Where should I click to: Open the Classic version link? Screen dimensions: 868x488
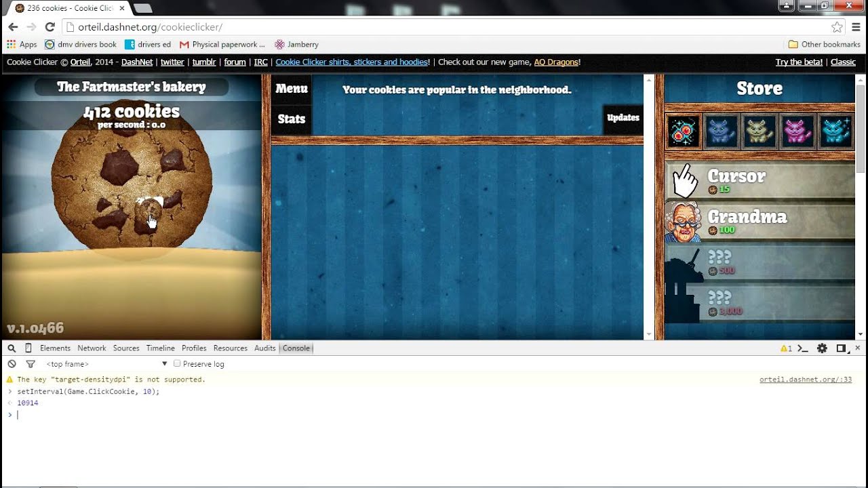point(843,62)
